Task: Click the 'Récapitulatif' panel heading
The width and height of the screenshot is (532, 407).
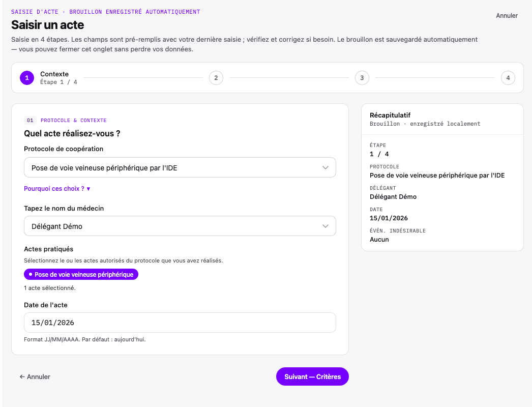Action: [390, 115]
